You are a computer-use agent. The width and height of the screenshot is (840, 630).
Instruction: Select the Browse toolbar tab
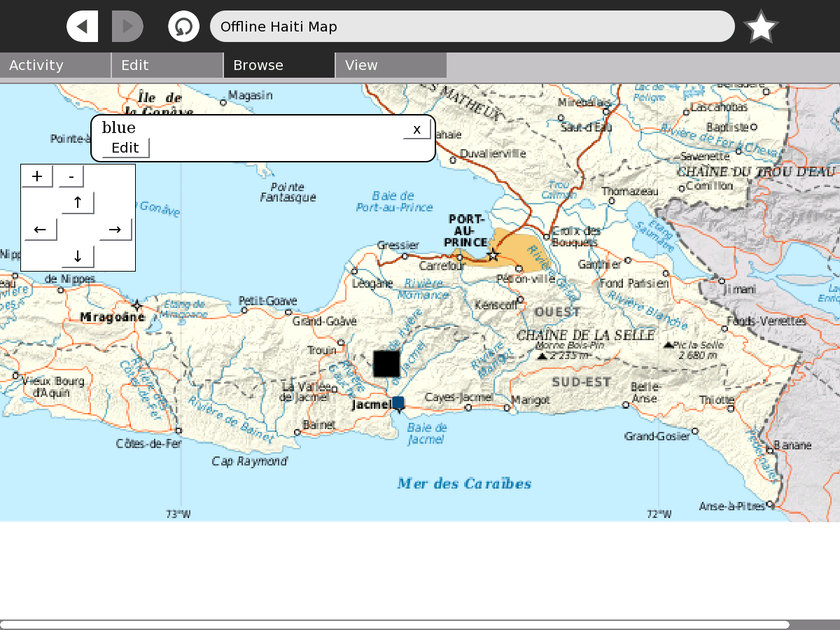(279, 65)
